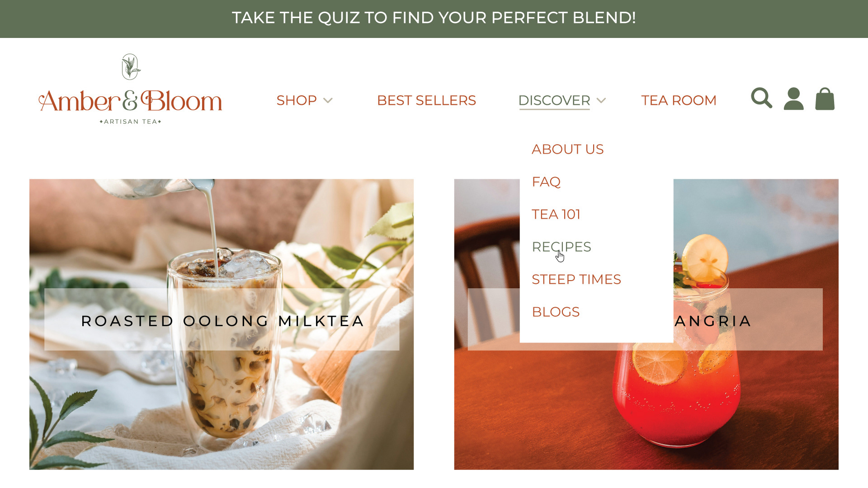Viewport: 868px width, 488px height.
Task: Open the user account icon
Action: point(793,99)
